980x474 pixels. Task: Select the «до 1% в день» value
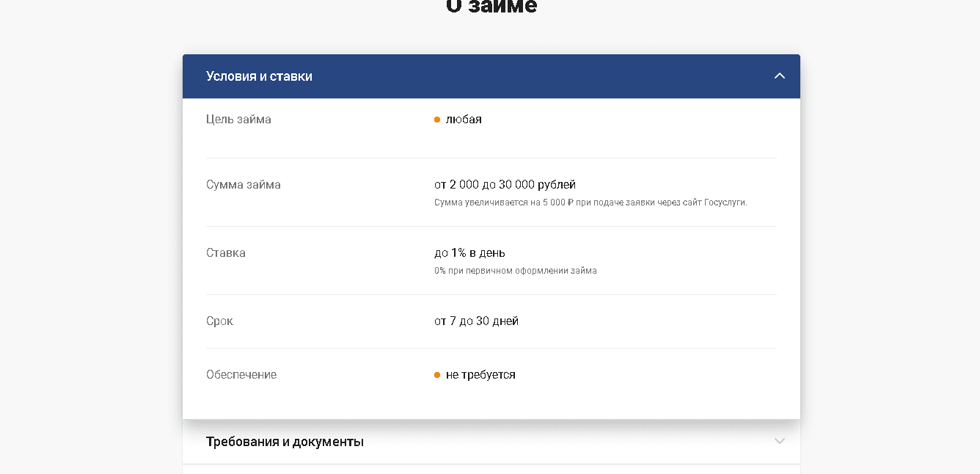pos(470,252)
